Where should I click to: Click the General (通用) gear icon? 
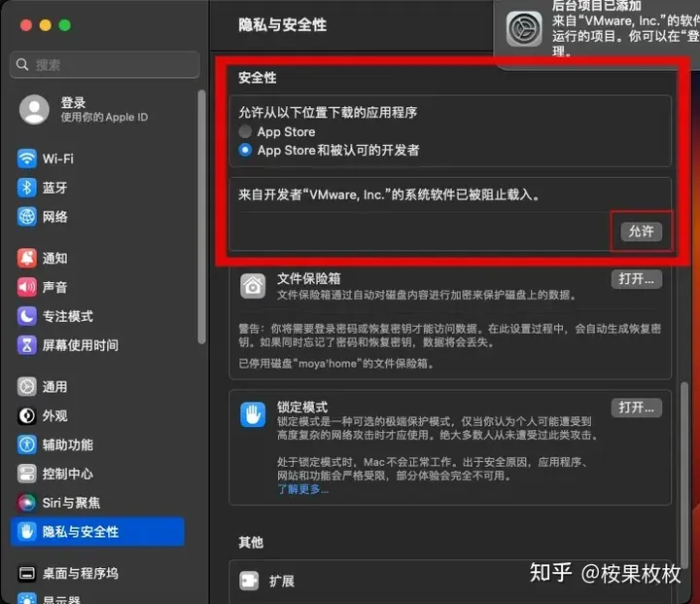(27, 386)
